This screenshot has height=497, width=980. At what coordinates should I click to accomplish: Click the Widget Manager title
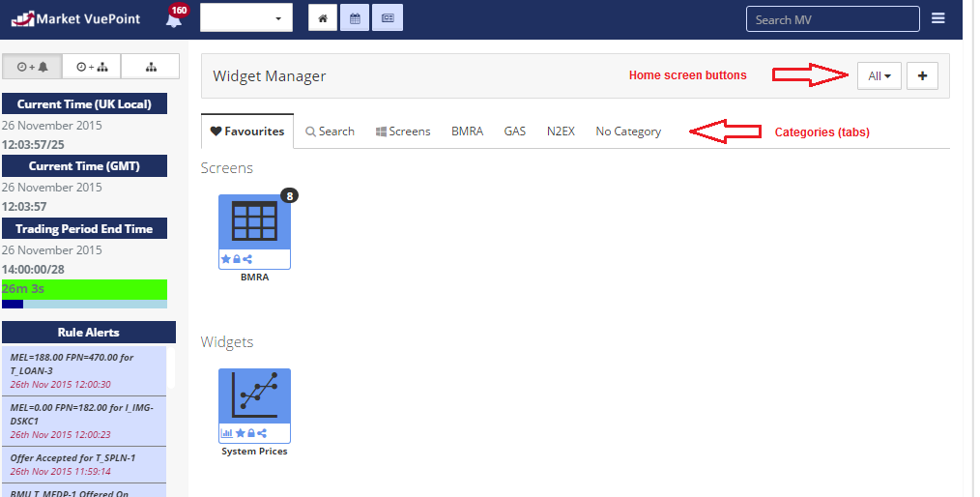point(270,76)
